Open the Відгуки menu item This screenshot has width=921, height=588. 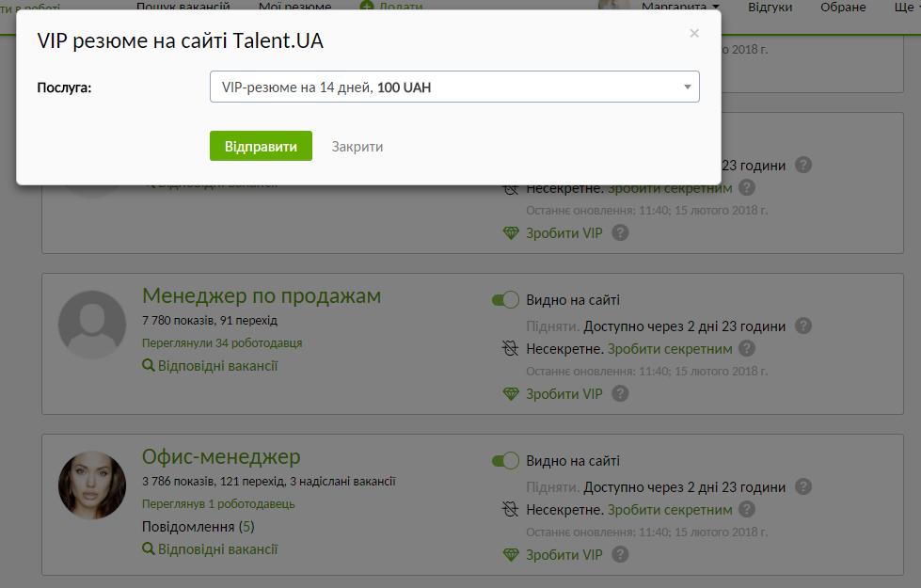tap(770, 7)
